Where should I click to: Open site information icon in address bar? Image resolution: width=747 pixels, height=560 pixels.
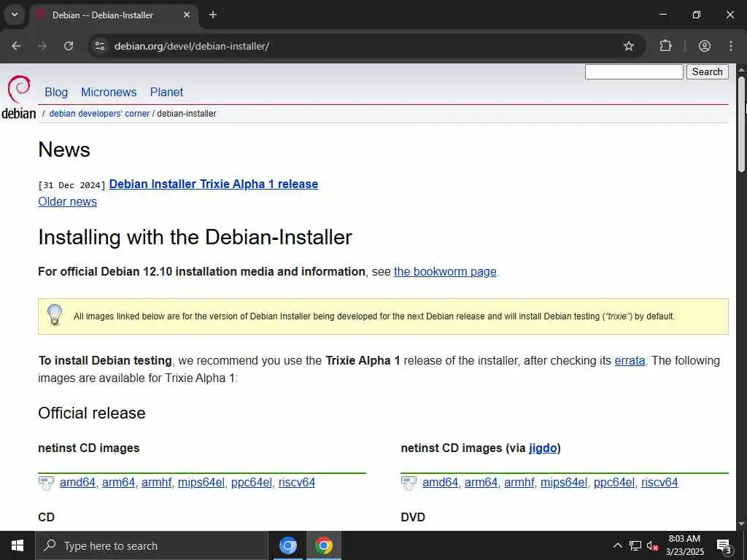(99, 46)
